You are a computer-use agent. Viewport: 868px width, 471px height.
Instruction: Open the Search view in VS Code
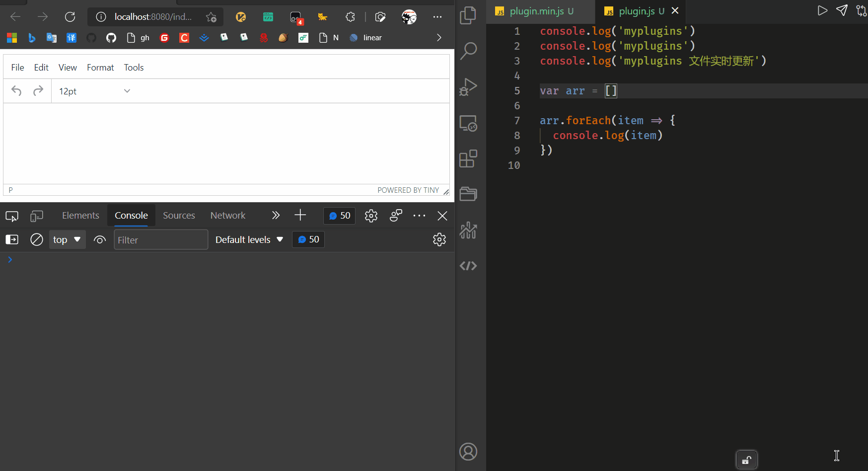click(468, 51)
